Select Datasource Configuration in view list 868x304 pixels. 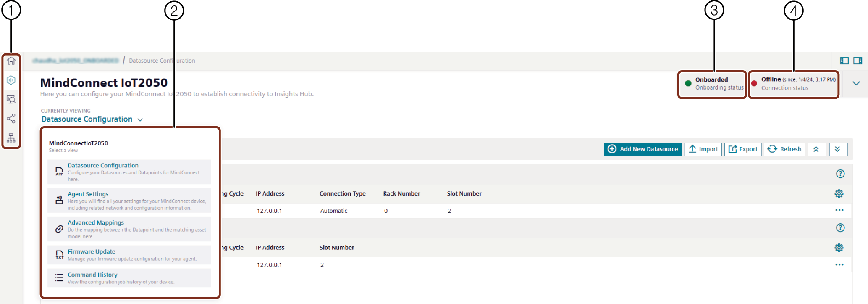[x=129, y=172]
